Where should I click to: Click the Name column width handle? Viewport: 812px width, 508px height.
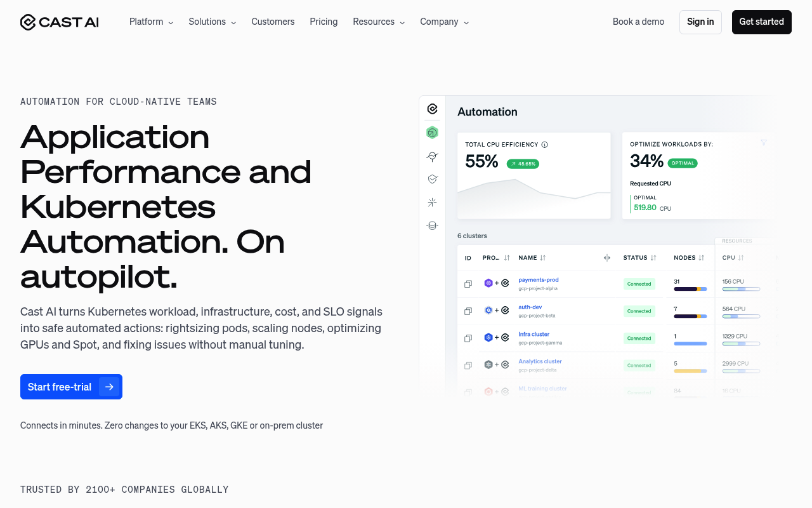[607, 258]
